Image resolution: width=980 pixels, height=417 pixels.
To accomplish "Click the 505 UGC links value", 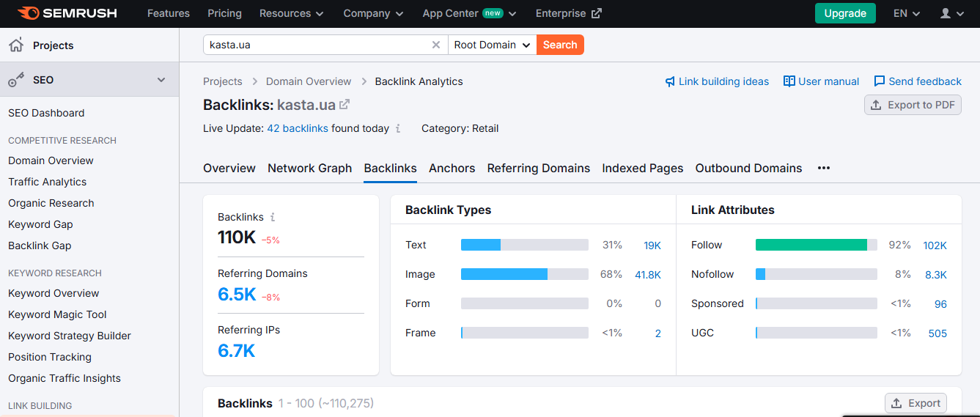I will [937, 333].
